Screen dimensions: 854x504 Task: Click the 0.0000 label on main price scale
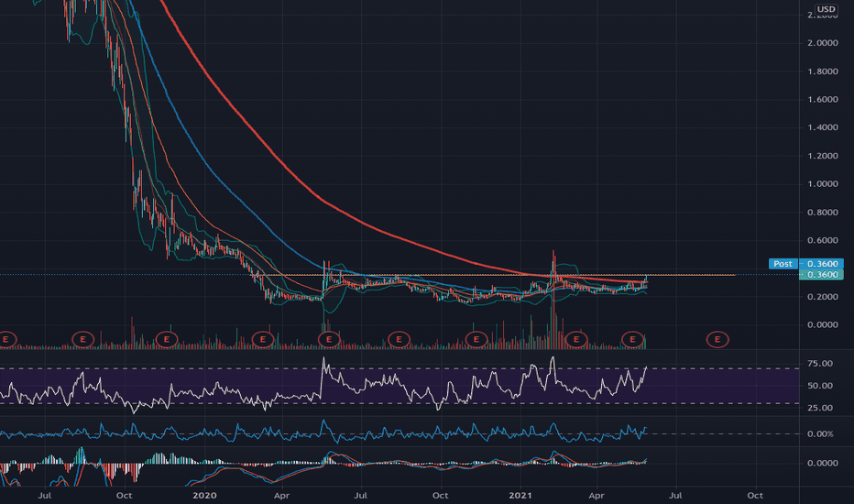click(x=823, y=324)
